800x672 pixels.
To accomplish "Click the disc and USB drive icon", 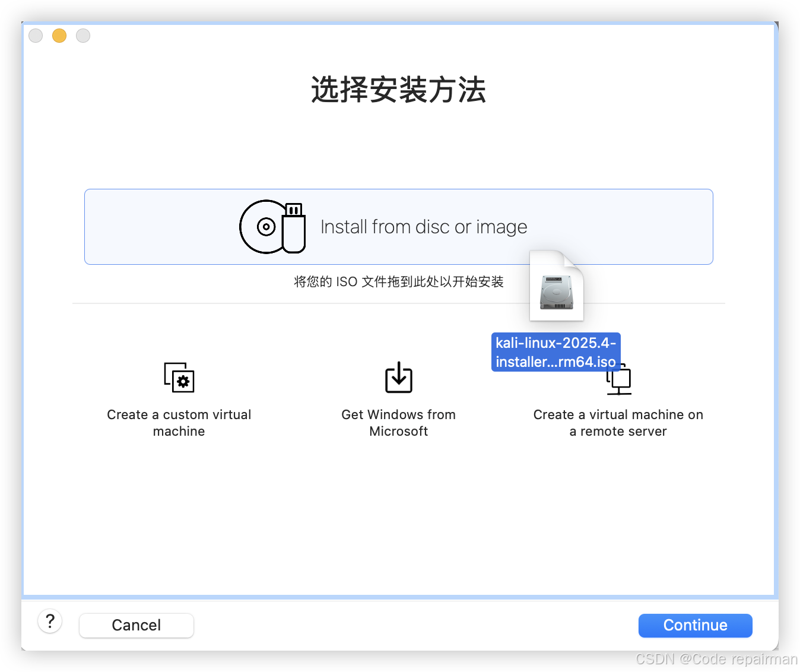I will coord(272,226).
